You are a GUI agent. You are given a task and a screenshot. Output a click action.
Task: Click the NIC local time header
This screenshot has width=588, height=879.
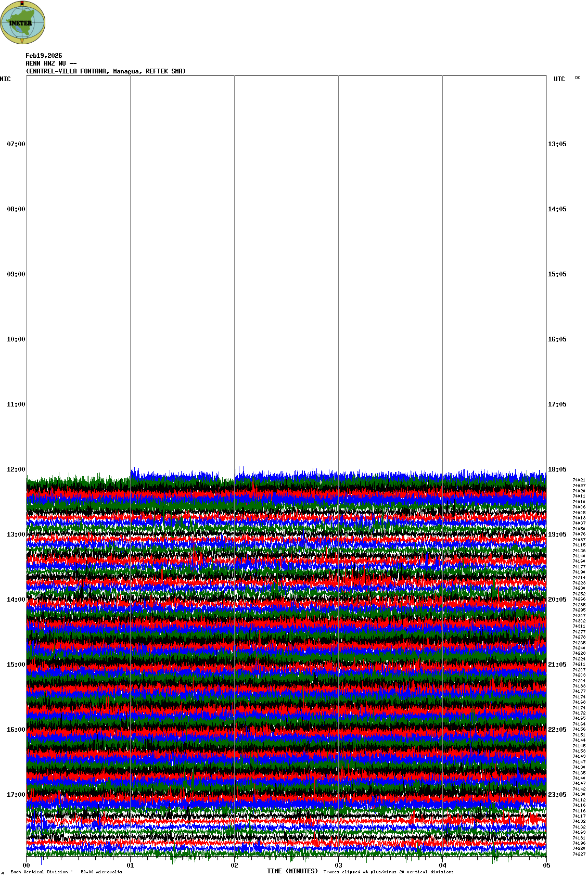pyautogui.click(x=5, y=79)
